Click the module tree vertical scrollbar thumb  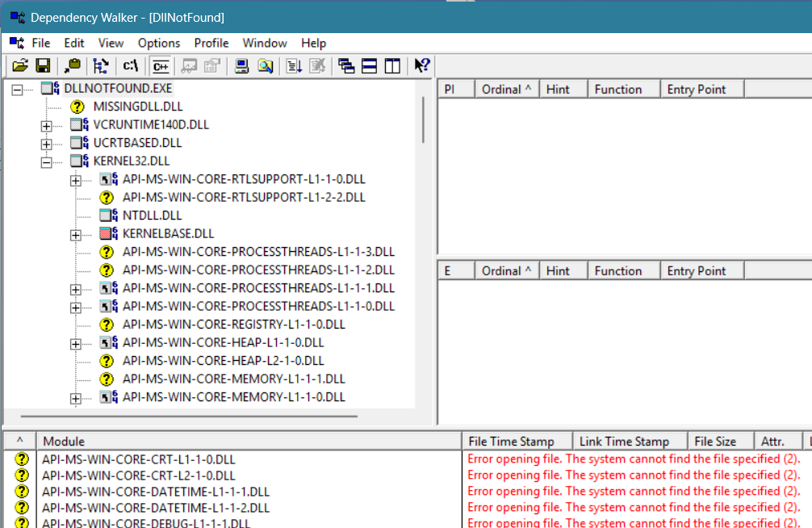coord(423,119)
